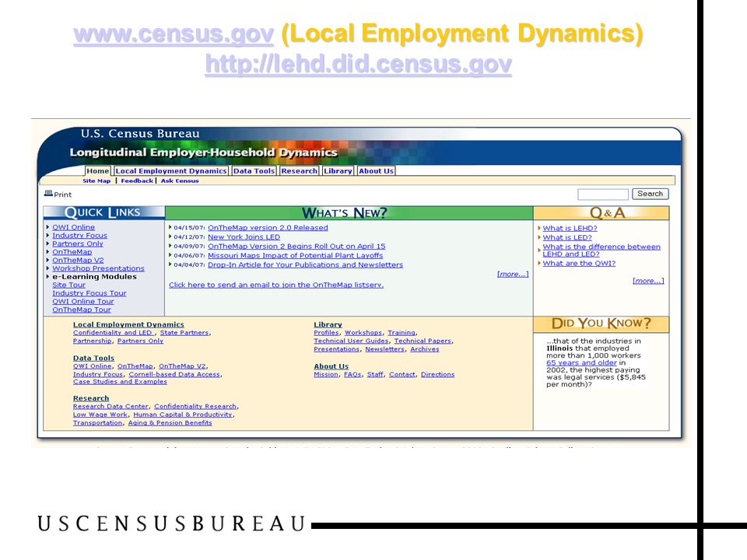The width and height of the screenshot is (747, 560).
Task: Open the http://lehd.did.census.gov link
Action: tap(358, 64)
